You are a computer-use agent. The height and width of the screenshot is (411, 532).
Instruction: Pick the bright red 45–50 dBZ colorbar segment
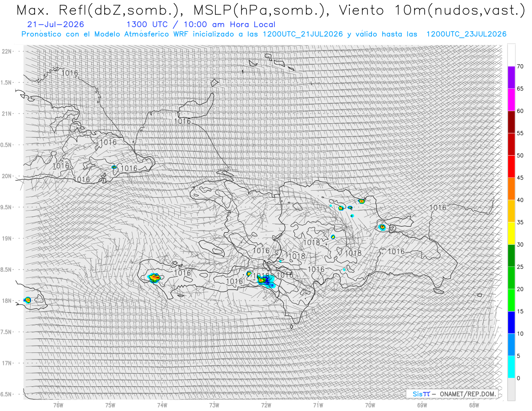511,167
